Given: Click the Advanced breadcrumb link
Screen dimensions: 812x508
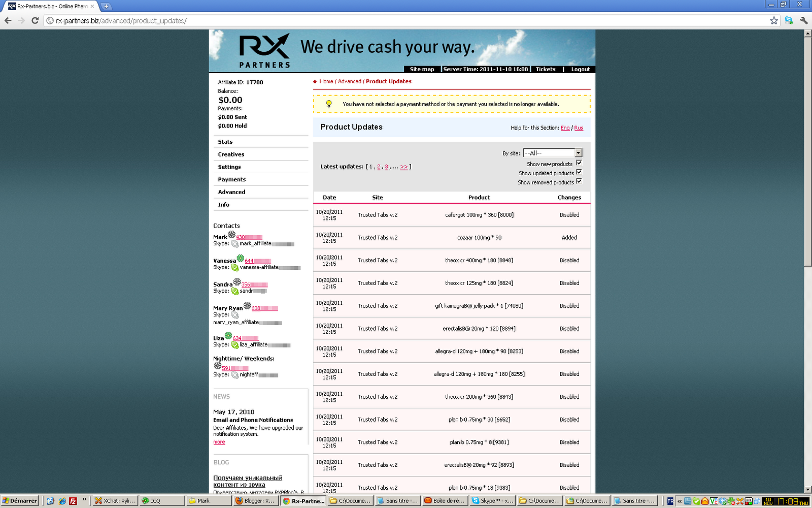Looking at the screenshot, I should [350, 81].
